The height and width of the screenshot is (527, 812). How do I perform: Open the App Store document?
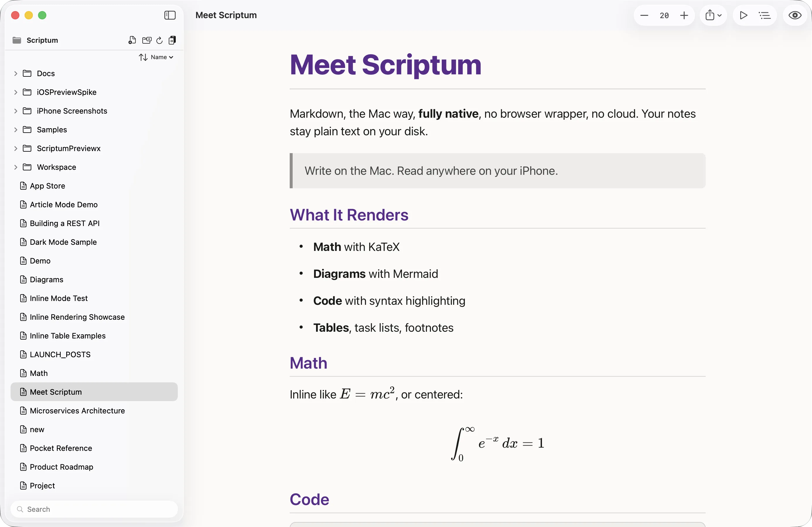tap(94, 186)
